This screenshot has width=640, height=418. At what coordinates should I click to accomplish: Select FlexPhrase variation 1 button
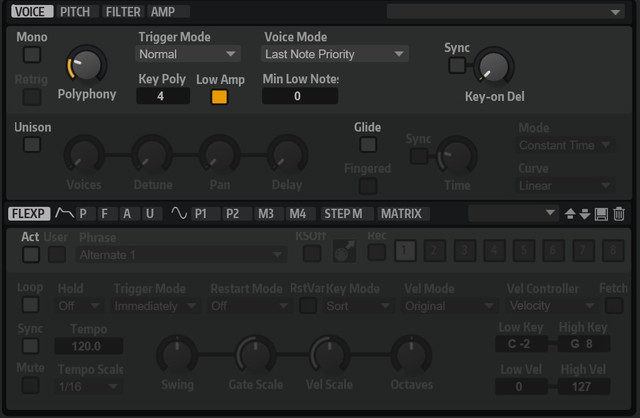(x=404, y=250)
